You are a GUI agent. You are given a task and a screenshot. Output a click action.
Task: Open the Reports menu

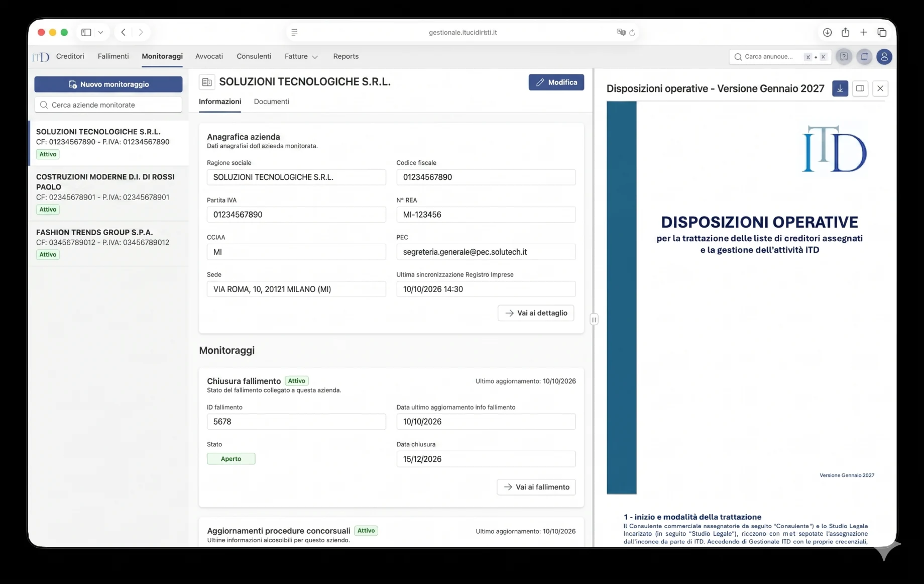pyautogui.click(x=345, y=56)
